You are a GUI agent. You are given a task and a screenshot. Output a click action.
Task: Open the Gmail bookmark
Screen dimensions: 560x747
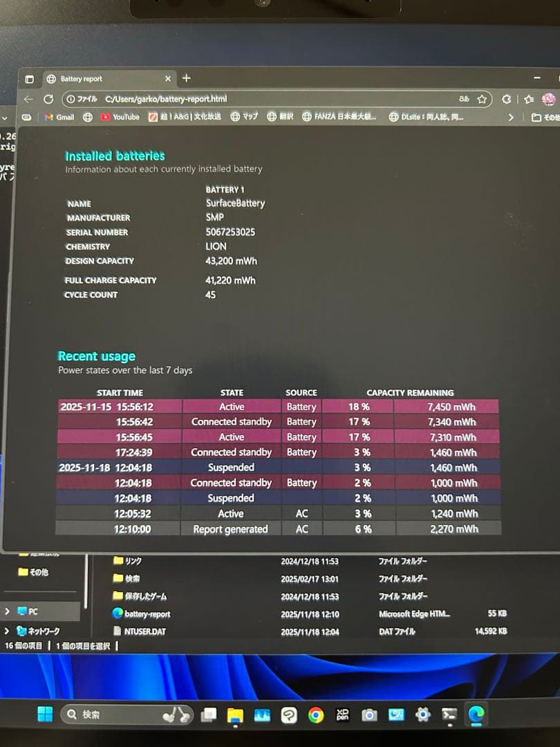pos(59,118)
